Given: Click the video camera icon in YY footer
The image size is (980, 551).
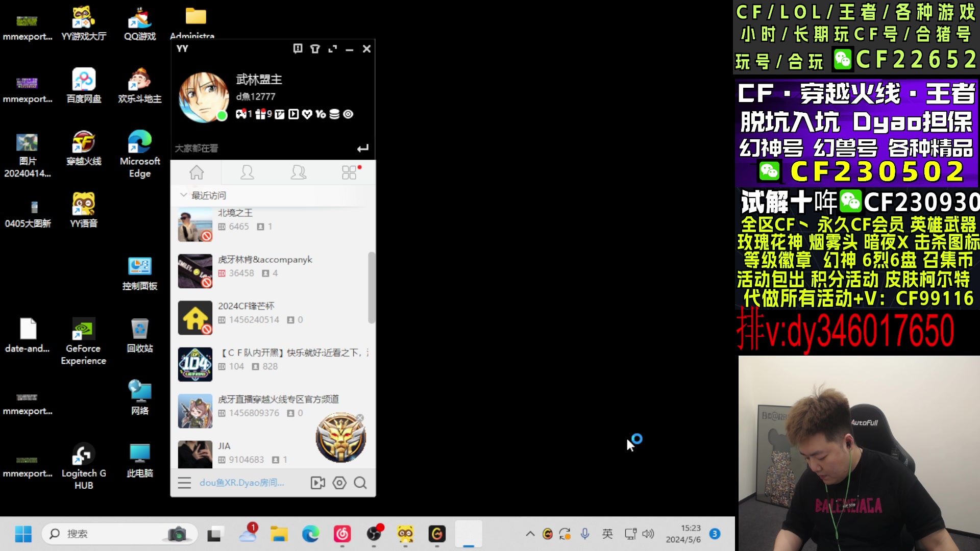Looking at the screenshot, I should (317, 483).
